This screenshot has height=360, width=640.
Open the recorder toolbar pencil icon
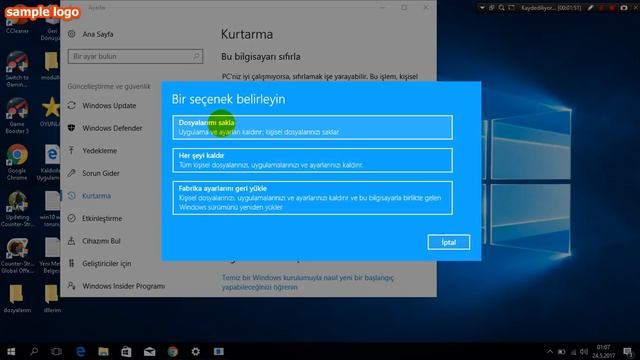click(x=590, y=8)
